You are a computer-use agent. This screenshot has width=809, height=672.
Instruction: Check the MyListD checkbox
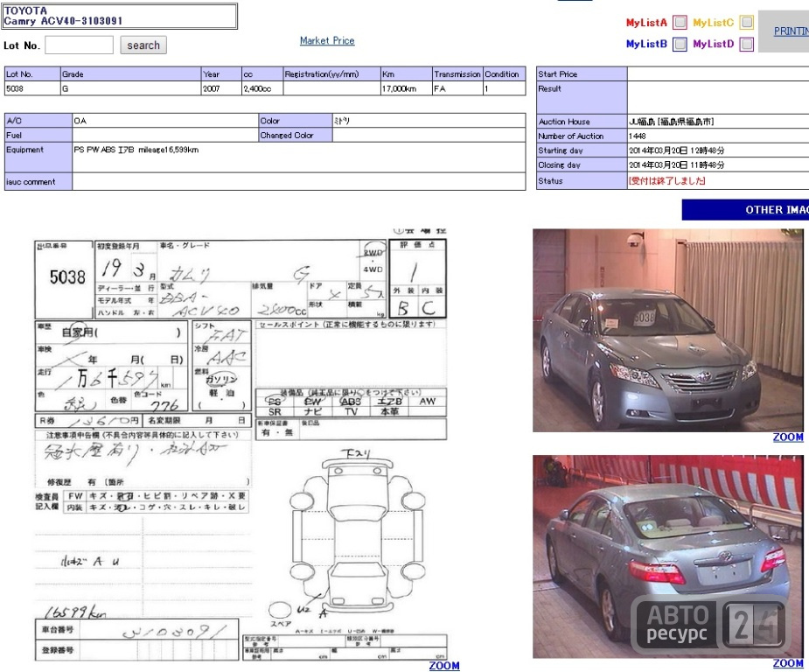click(747, 44)
